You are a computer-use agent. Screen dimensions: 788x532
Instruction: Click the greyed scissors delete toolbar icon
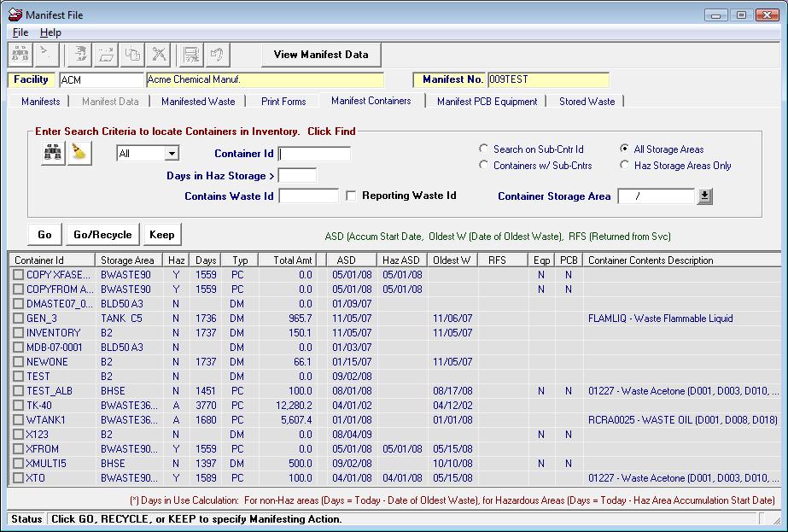pyautogui.click(x=158, y=55)
